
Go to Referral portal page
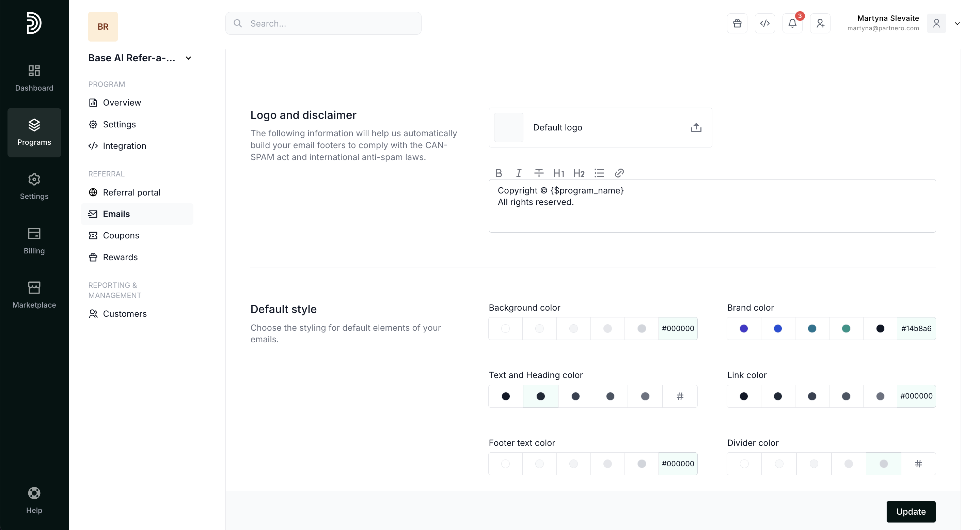click(x=132, y=192)
